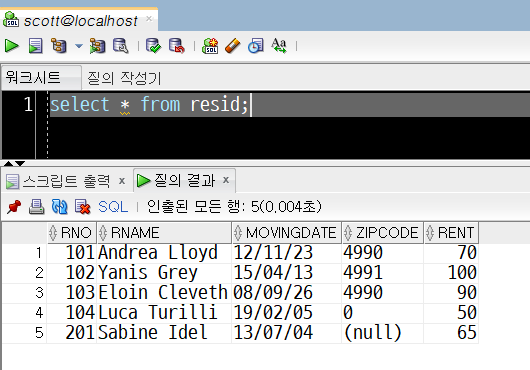The width and height of the screenshot is (530, 370).
Task: Open the Explain Plan dropdown arrow
Action: tap(79, 46)
